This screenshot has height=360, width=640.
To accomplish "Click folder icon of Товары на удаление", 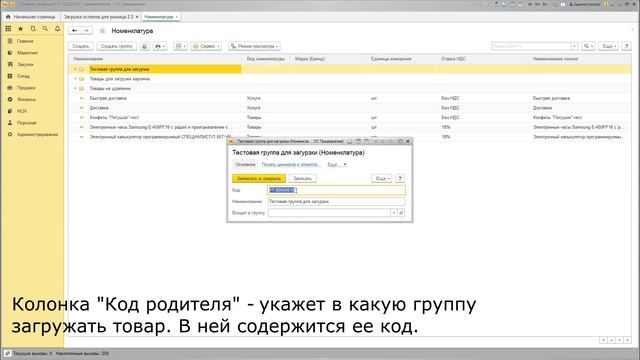I will pos(81,89).
